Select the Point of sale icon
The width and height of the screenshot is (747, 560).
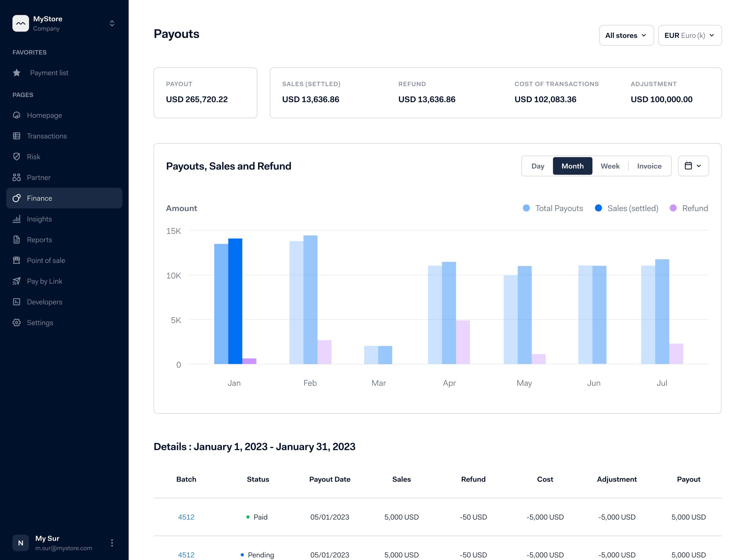pos(16,260)
